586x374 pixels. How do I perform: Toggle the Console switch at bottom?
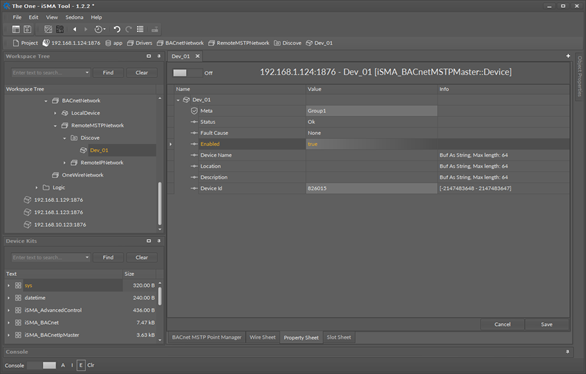point(42,365)
